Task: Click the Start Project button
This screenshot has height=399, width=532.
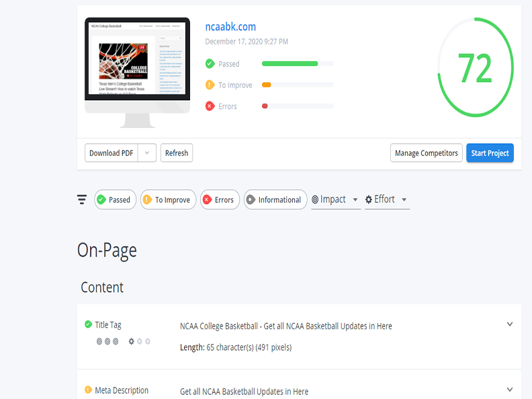Action: pyautogui.click(x=490, y=153)
